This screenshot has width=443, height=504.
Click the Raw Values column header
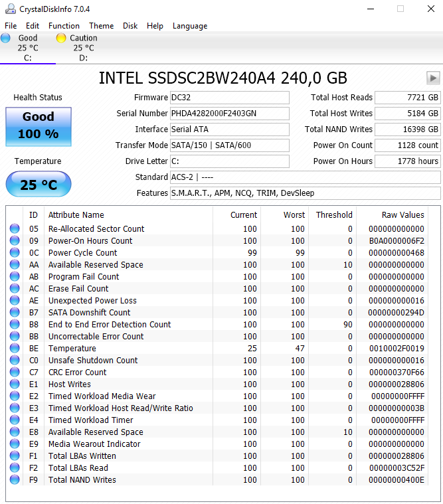(x=402, y=215)
